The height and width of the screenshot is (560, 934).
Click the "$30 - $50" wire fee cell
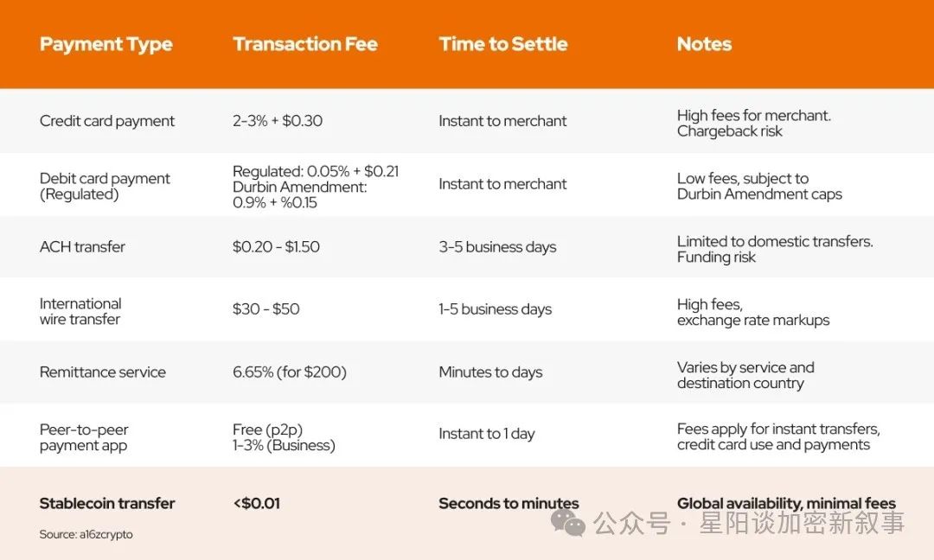[265, 309]
